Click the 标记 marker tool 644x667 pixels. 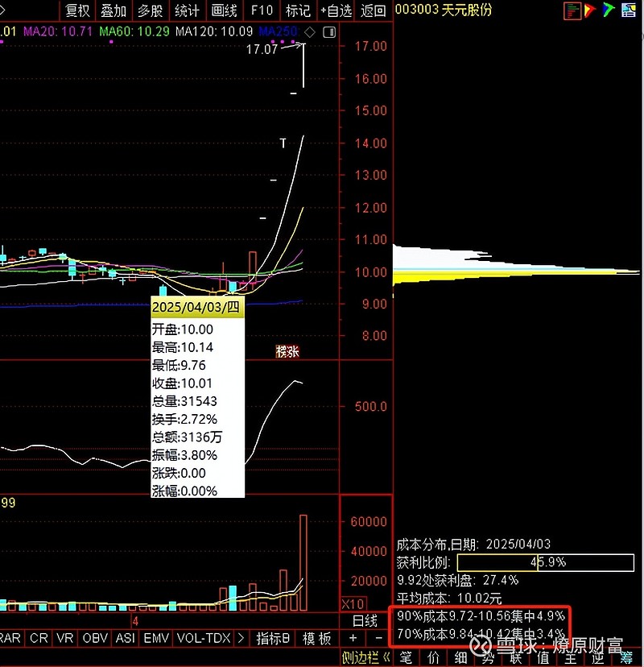(296, 11)
